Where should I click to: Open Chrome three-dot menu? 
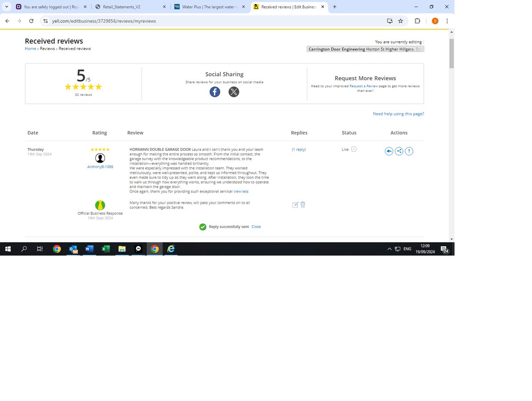[x=447, y=21]
